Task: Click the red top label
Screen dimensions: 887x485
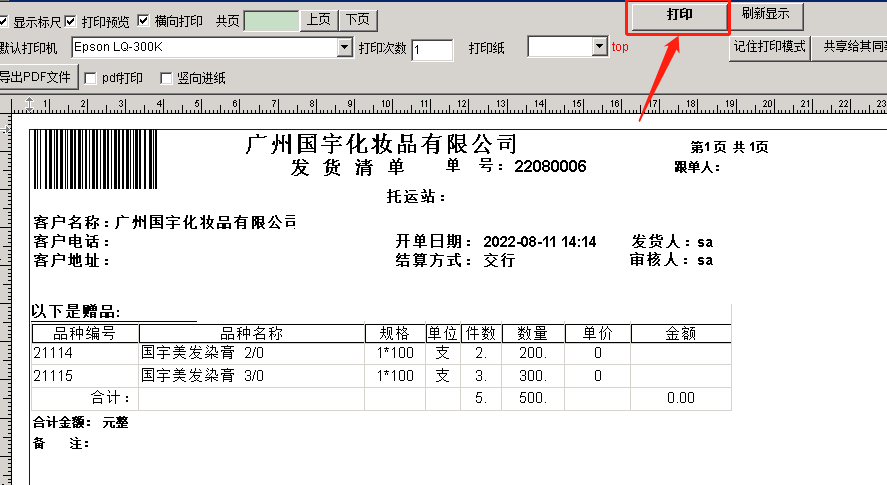Action: tap(620, 47)
